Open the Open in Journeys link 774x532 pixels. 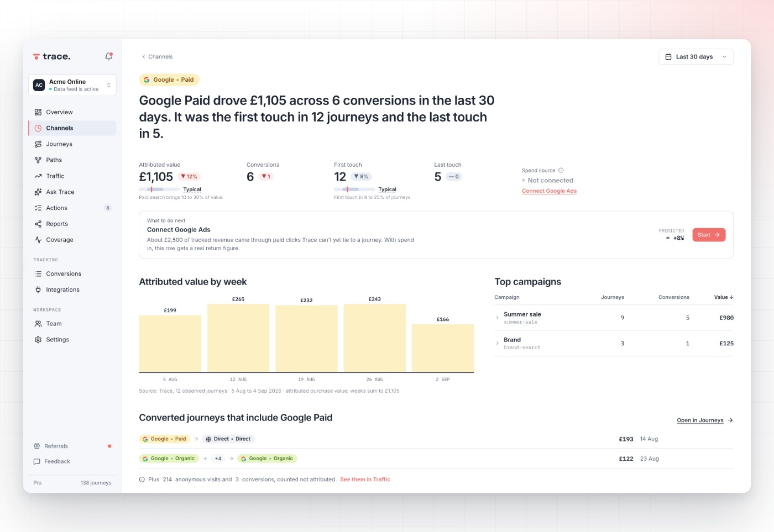[705, 420]
